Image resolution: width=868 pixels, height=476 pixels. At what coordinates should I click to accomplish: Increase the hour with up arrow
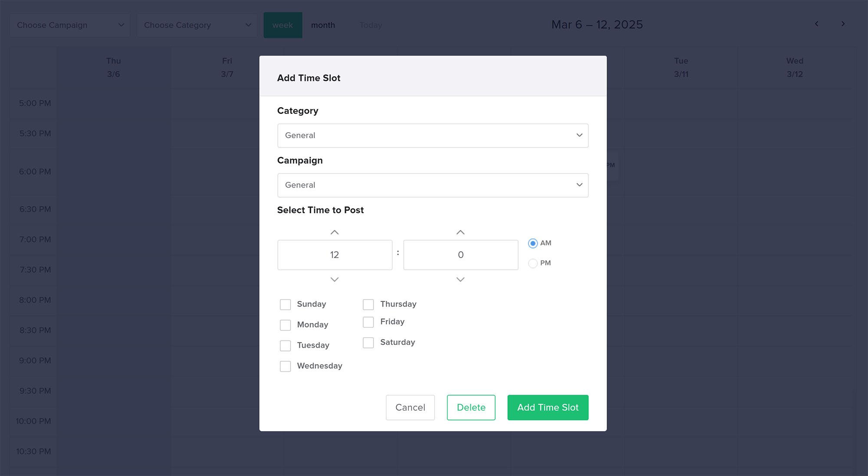point(334,232)
